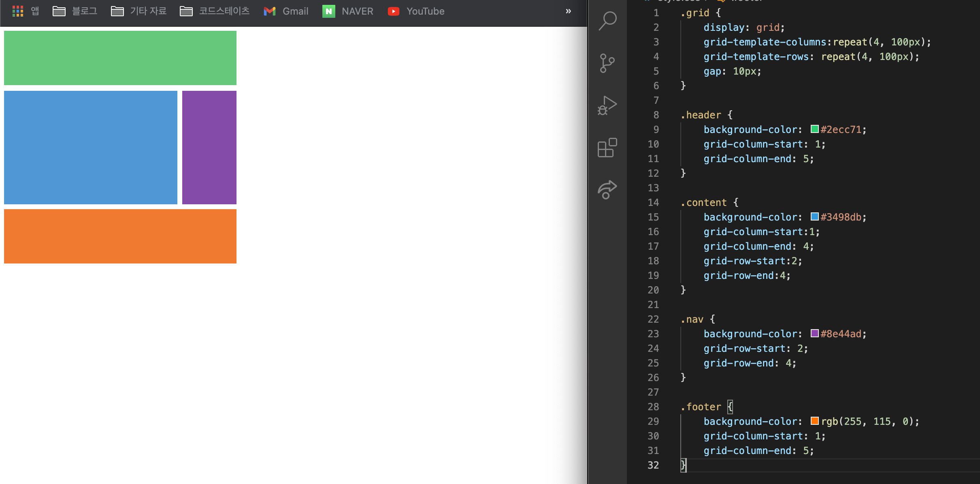Click line number 14 in the gutter
This screenshot has width=980, height=484.
(653, 203)
